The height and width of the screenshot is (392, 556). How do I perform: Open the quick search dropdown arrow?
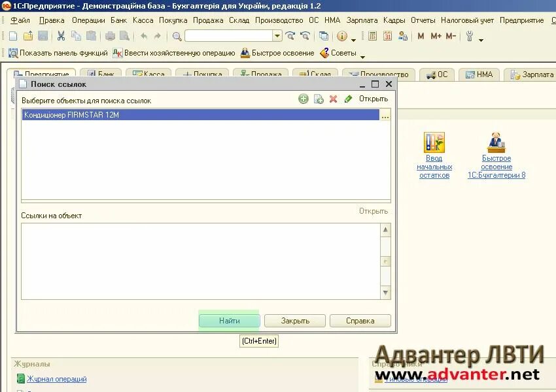(277, 36)
